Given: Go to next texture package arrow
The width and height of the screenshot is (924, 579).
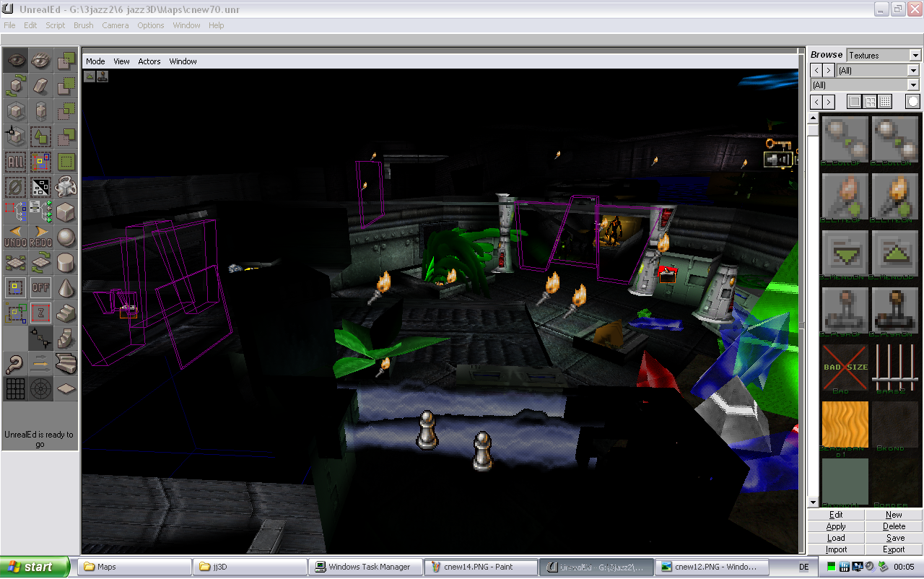Looking at the screenshot, I should [x=829, y=70].
